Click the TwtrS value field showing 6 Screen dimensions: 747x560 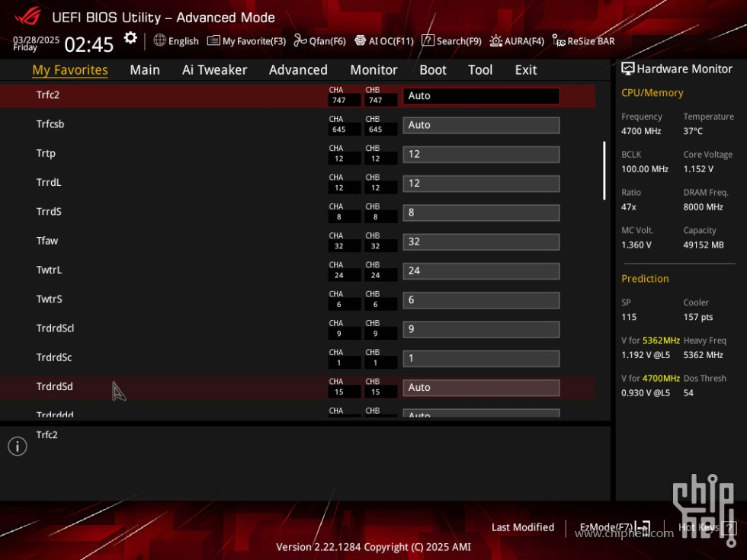click(x=481, y=300)
